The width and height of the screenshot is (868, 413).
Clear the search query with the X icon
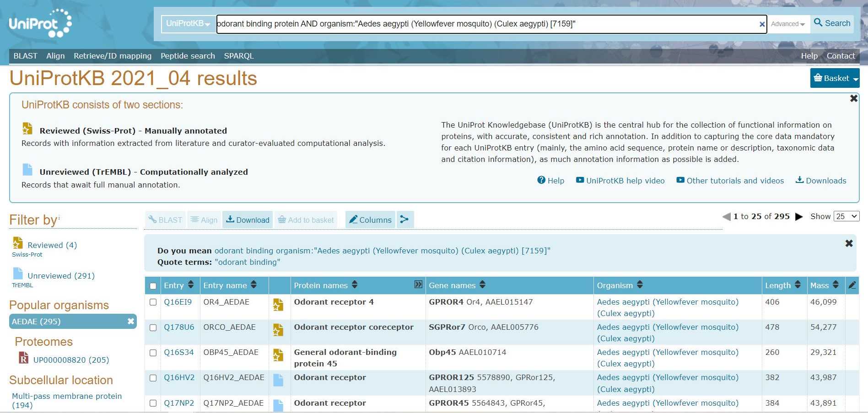[762, 24]
